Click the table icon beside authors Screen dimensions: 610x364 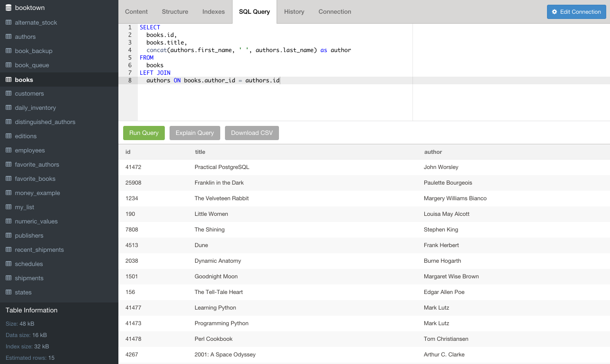[9, 37]
